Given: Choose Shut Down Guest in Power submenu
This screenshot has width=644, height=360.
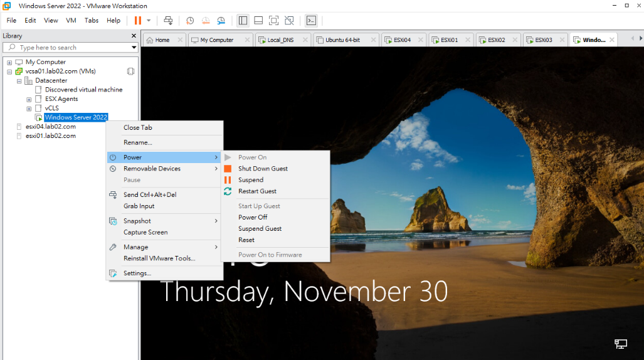Looking at the screenshot, I should (275, 169).
